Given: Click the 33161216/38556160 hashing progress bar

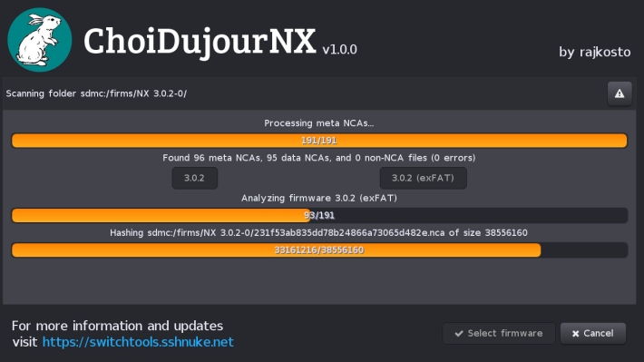Looking at the screenshot, I should tap(319, 249).
